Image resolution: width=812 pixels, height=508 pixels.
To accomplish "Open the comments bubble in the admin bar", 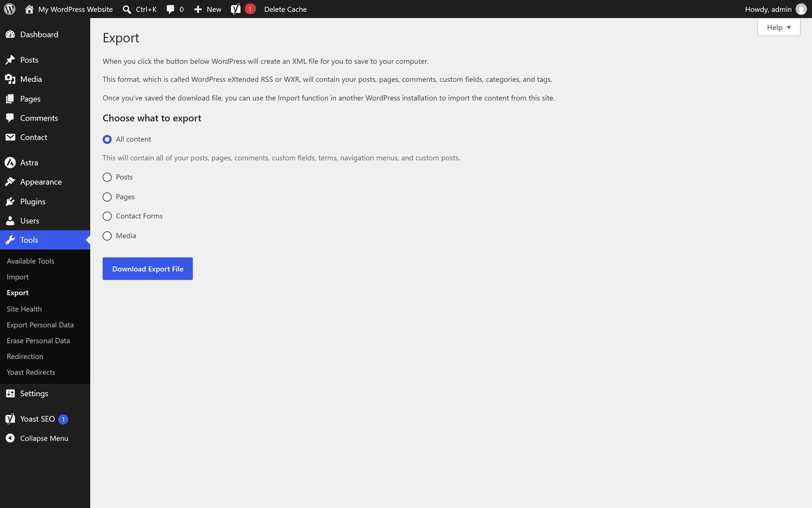I will pos(171,9).
